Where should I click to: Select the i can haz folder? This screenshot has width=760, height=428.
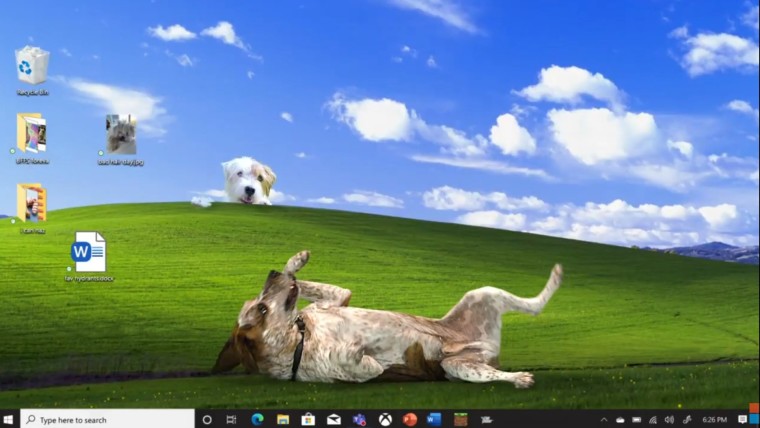(32, 208)
